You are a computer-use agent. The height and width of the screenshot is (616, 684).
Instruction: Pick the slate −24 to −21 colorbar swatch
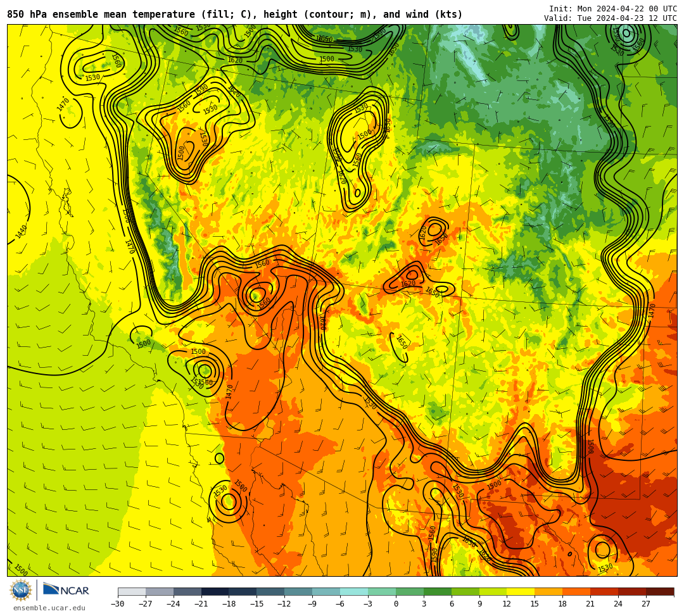[187, 591]
